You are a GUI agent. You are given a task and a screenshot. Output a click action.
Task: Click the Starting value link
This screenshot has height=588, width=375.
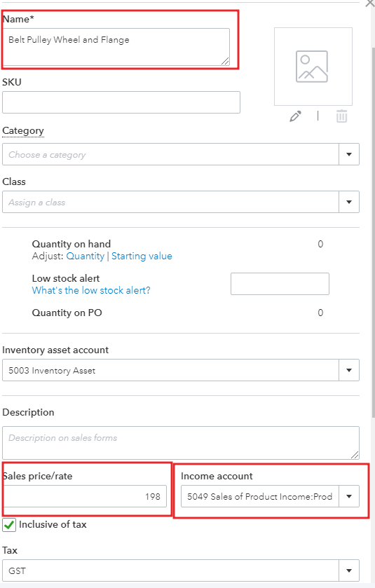tap(142, 256)
